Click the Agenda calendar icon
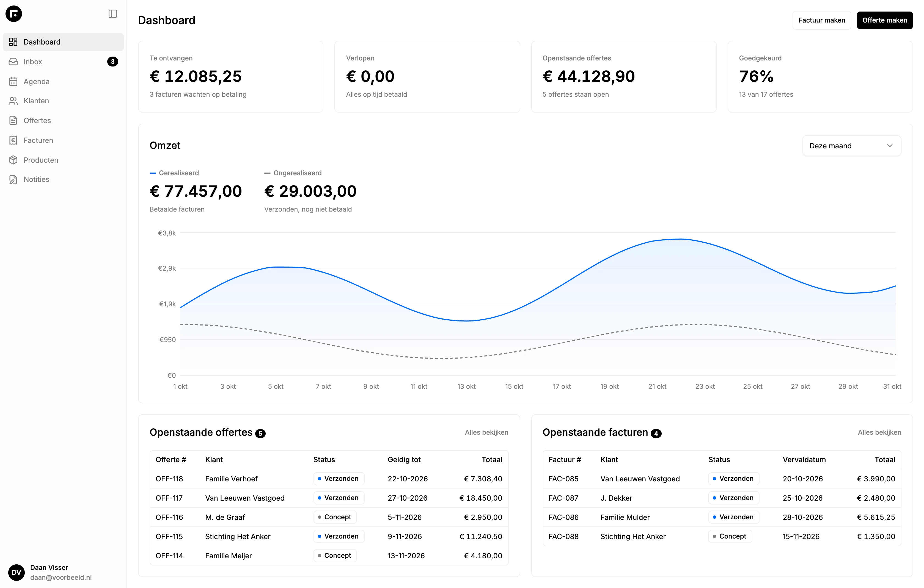This screenshot has height=588, width=924. (13, 81)
